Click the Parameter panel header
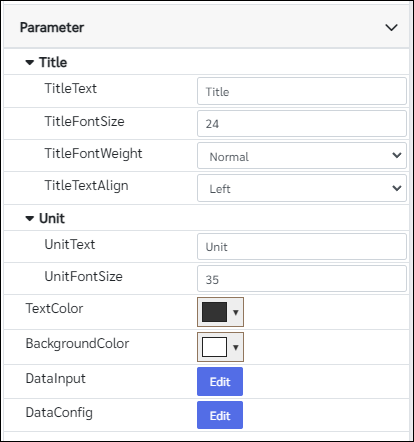414x442 pixels. click(207, 27)
